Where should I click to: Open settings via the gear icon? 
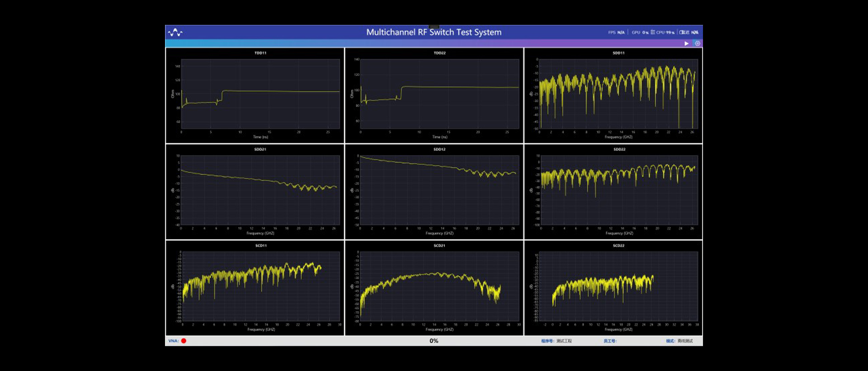[x=698, y=43]
